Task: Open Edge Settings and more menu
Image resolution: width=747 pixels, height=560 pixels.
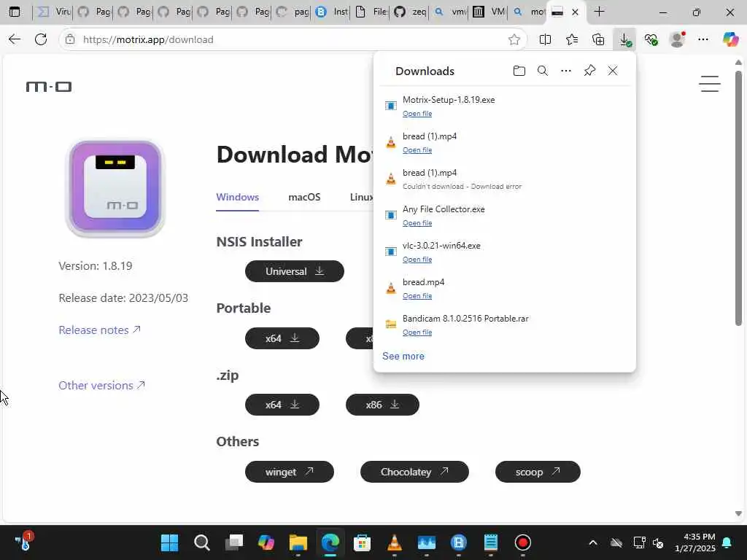Action: tap(703, 39)
